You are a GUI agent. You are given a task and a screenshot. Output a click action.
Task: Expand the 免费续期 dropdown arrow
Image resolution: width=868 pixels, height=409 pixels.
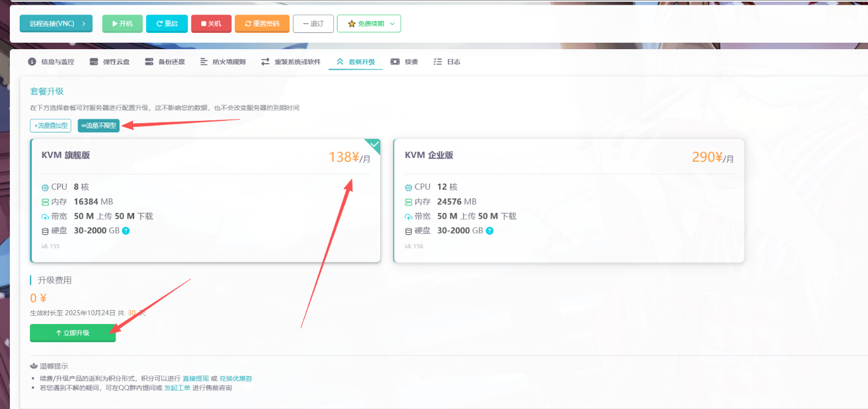click(392, 24)
